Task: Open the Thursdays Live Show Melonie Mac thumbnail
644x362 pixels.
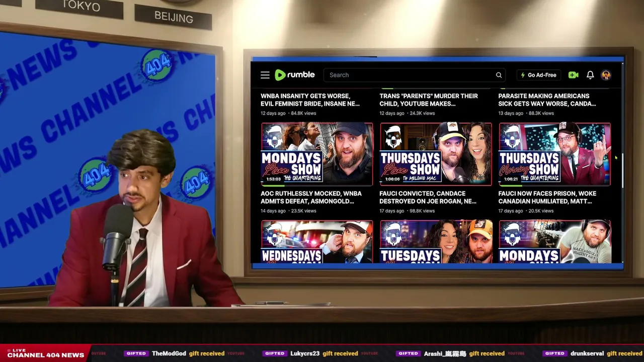Action: (x=436, y=154)
